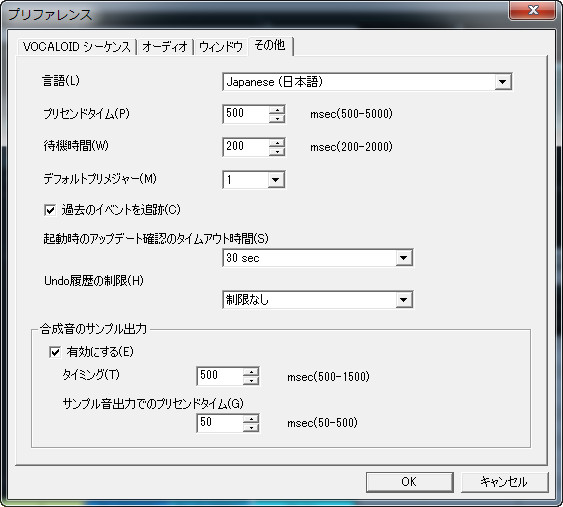Image resolution: width=563 pixels, height=507 pixels.
Task: Increase タイミング value with up arrow
Action: tap(251, 372)
